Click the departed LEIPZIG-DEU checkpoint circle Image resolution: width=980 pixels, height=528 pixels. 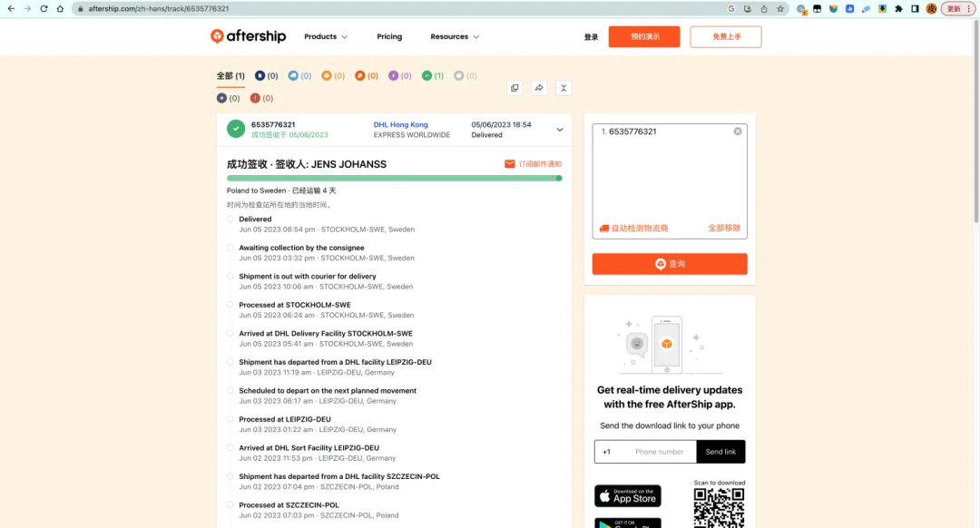tap(230, 362)
